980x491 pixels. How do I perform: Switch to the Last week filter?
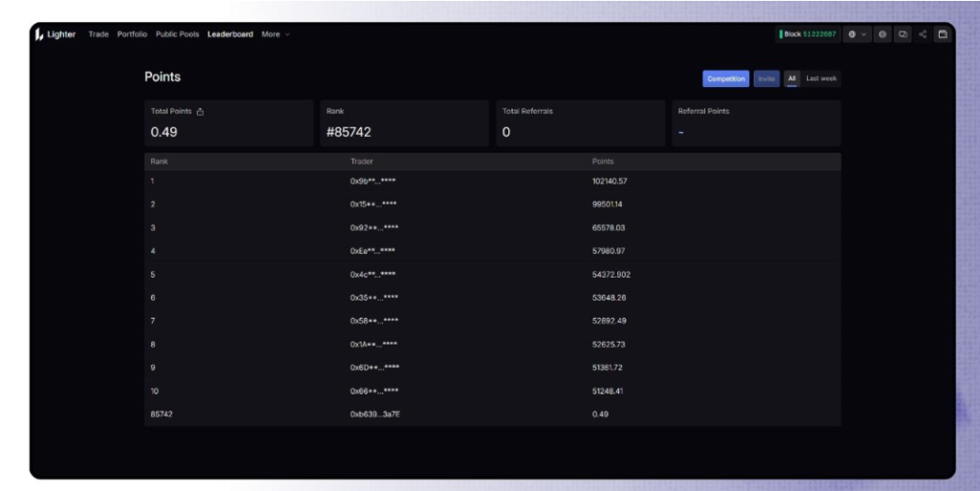(x=821, y=78)
